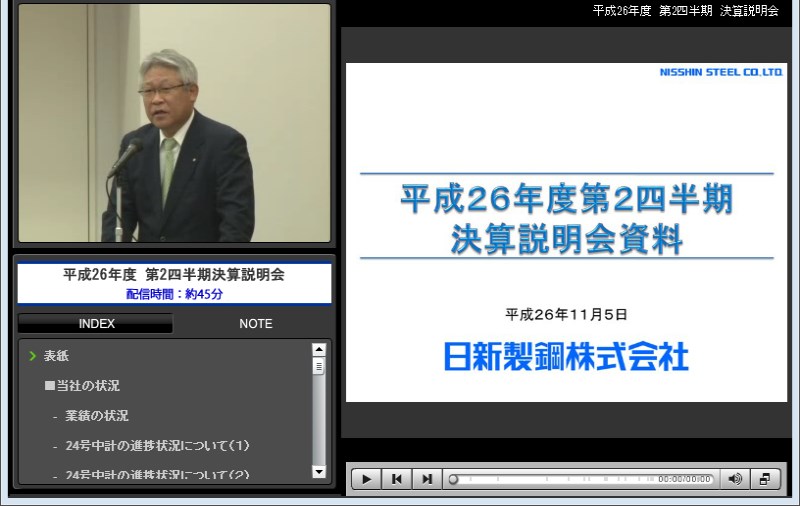Screen dimensions: 800x506
Task: Click the 00:00/00:00 time display
Action: pyautogui.click(x=684, y=479)
